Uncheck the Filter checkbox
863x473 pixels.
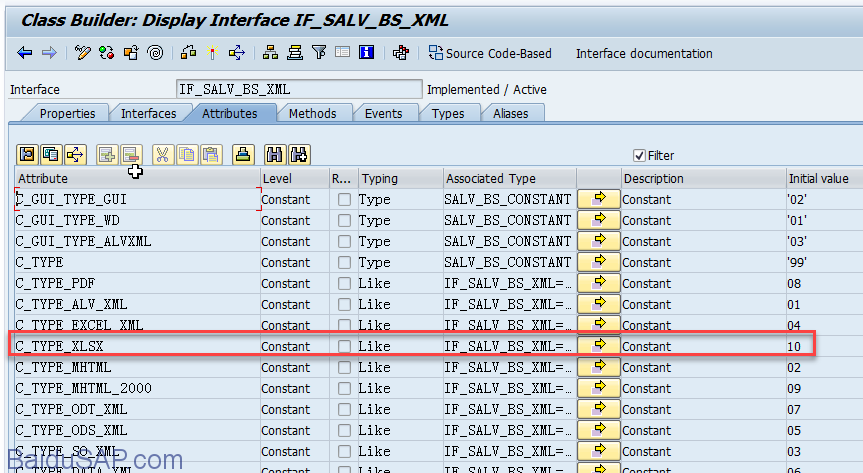pos(639,156)
